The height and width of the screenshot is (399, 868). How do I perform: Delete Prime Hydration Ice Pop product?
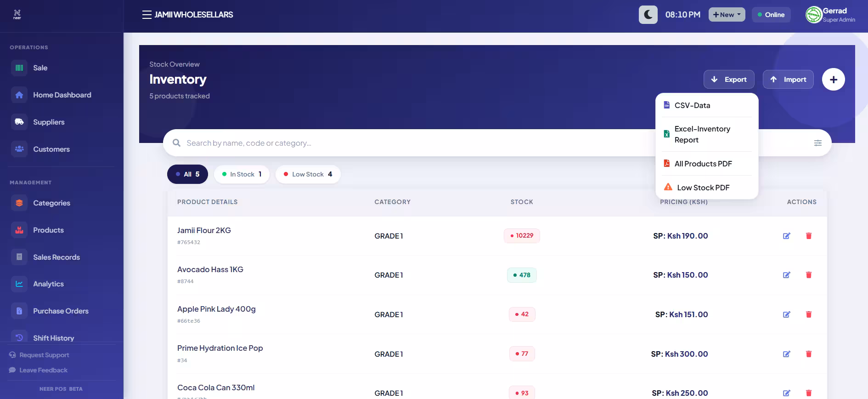pos(809,354)
